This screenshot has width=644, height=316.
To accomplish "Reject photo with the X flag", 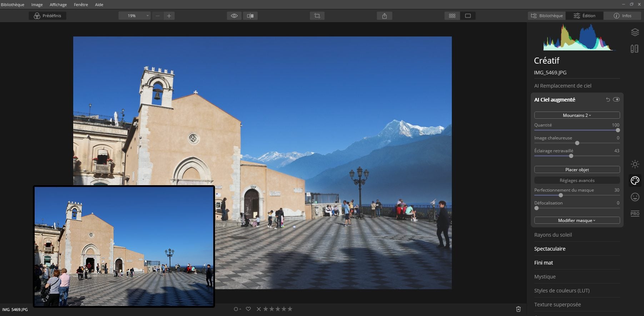I will pyautogui.click(x=259, y=309).
